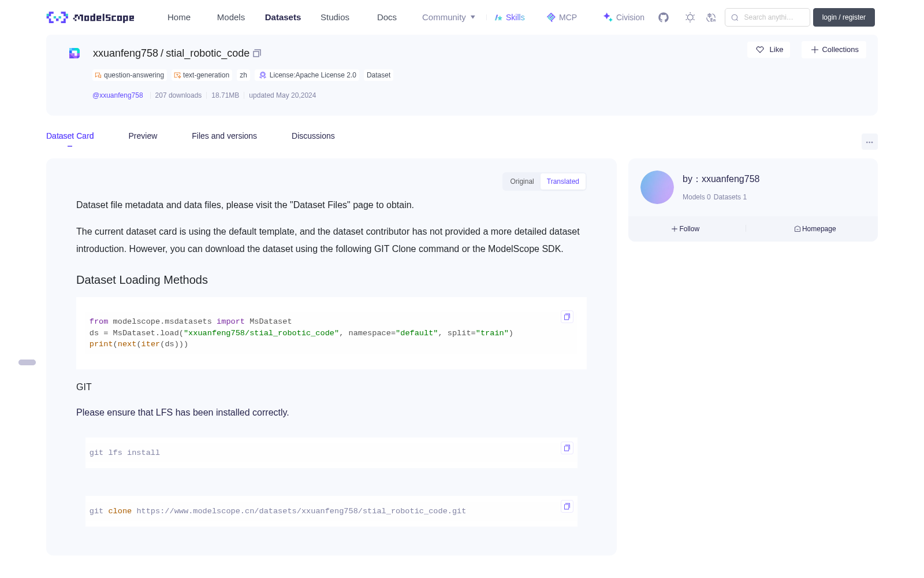The image size is (924, 578).
Task: Click the git clone URL text
Action: point(301,511)
